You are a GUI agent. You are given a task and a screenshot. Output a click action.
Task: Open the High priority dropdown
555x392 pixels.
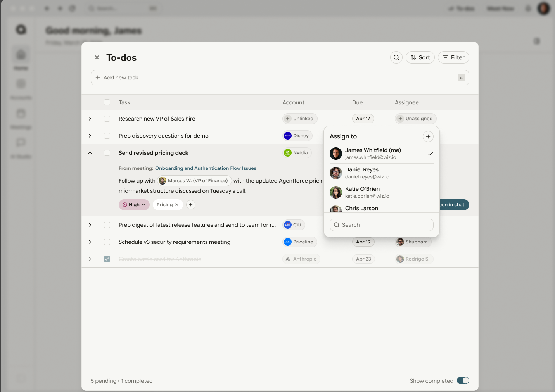click(134, 205)
